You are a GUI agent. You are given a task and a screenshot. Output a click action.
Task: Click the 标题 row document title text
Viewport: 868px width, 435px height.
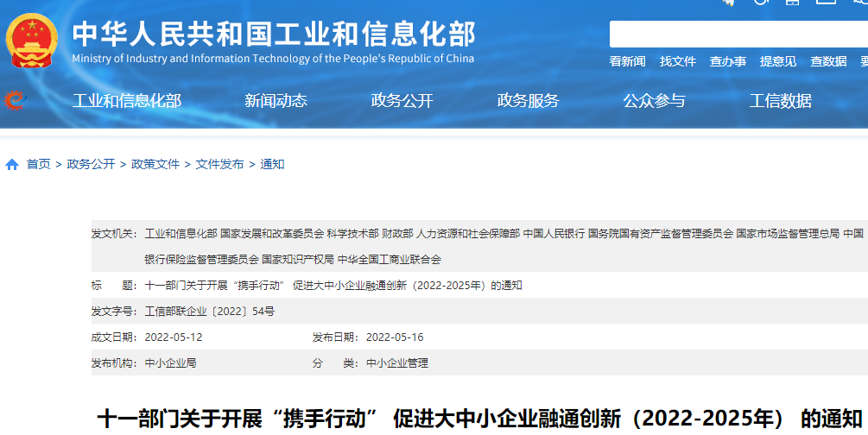coord(333,286)
